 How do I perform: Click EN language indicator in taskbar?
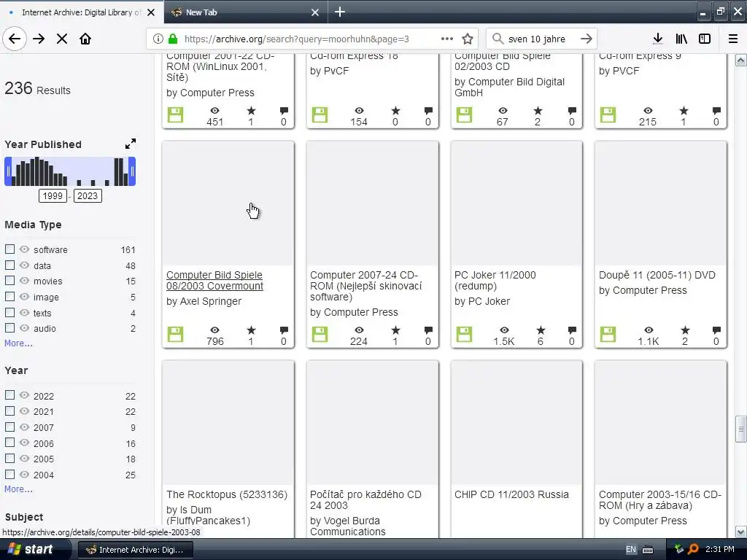[x=631, y=550]
